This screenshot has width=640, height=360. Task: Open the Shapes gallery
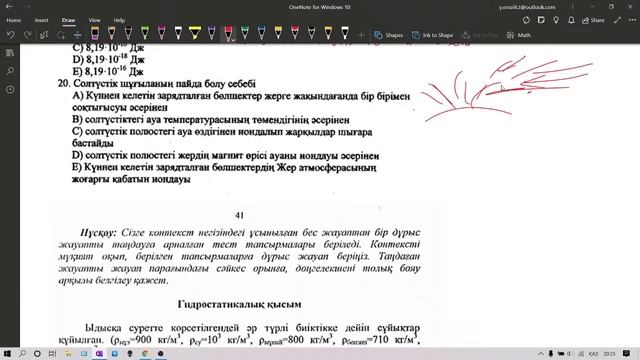[x=389, y=36]
